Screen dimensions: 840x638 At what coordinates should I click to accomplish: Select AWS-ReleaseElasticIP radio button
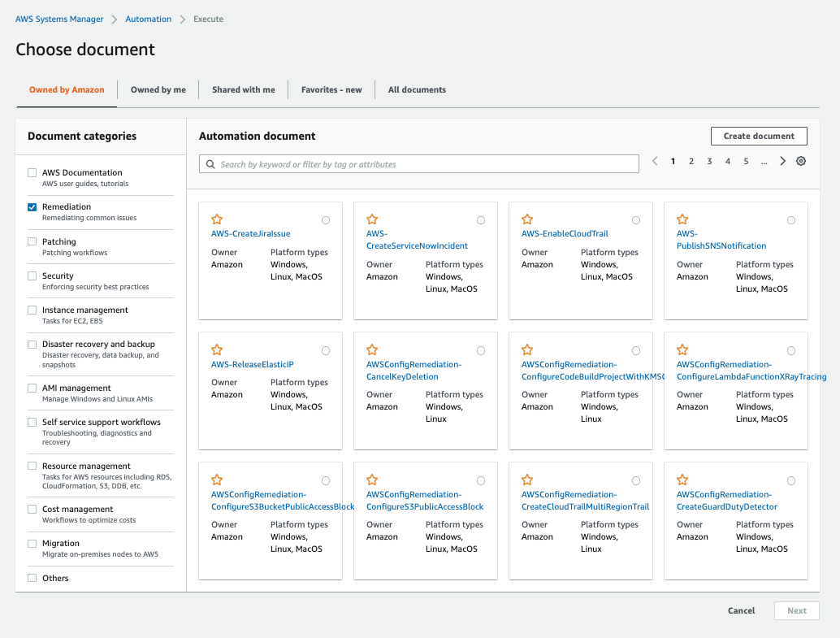326,350
